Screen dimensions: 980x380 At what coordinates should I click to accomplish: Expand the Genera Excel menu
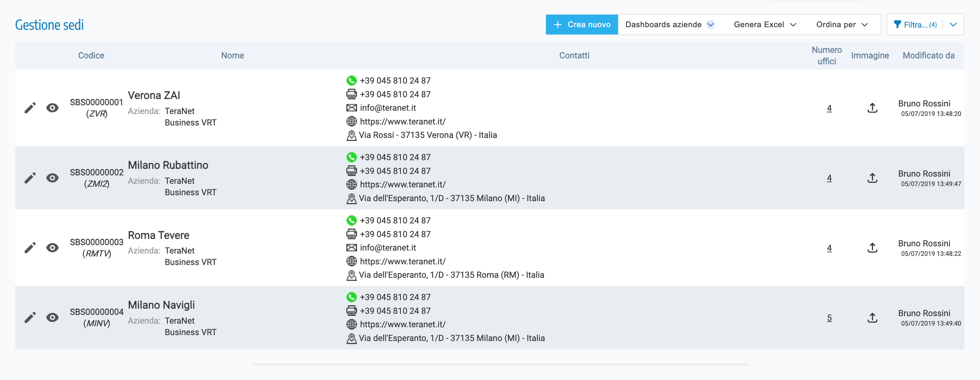(765, 25)
